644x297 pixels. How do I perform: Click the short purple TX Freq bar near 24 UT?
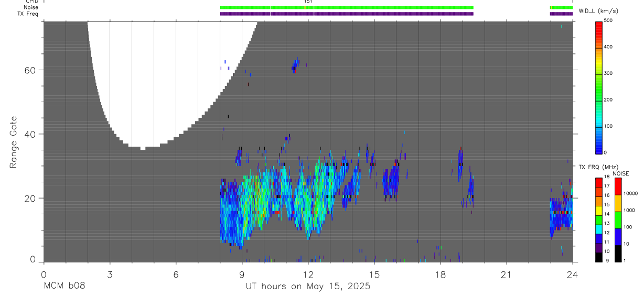point(561,14)
